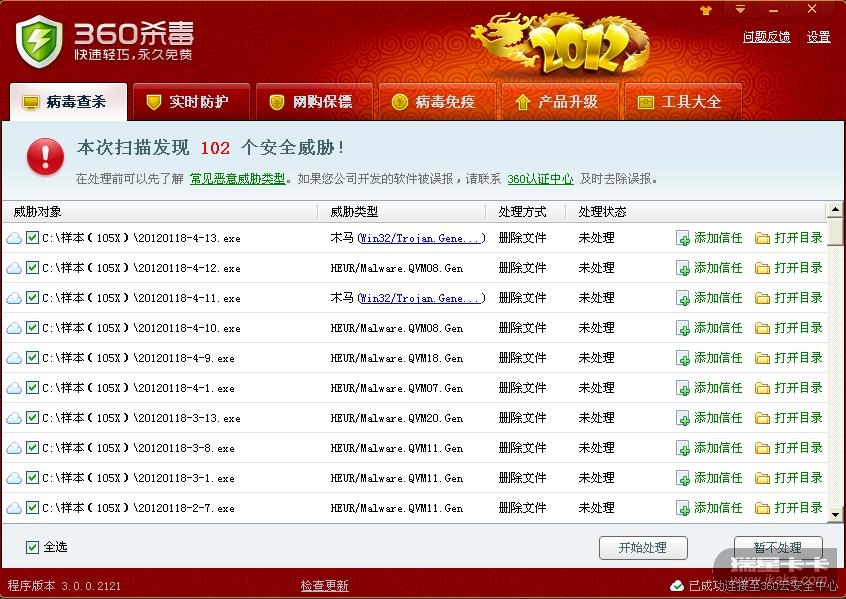The width and height of the screenshot is (846, 599).
Task: Uncheck the 20120118-4-11.exe checkbox
Action: click(x=32, y=297)
